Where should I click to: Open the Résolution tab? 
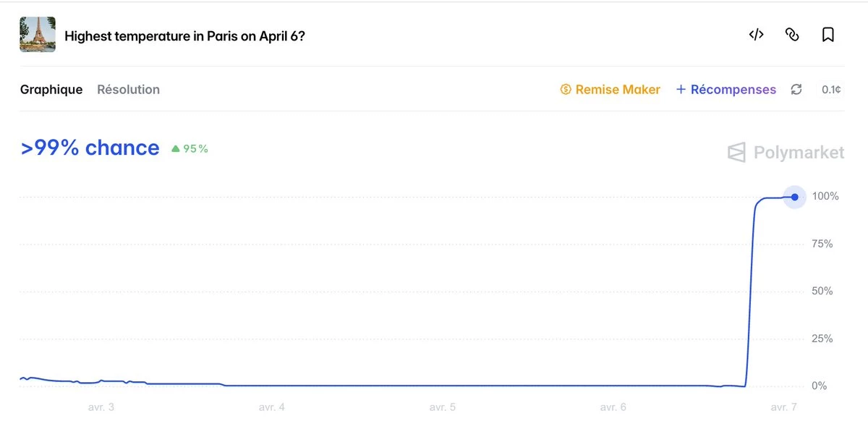click(x=128, y=90)
